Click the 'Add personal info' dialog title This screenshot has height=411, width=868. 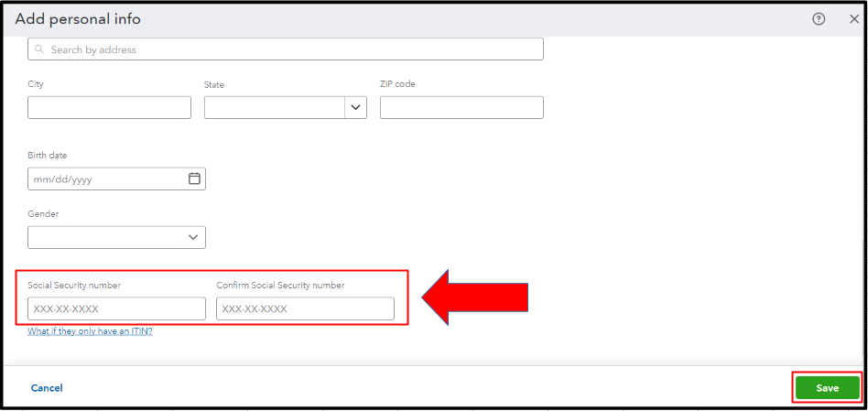78,19
